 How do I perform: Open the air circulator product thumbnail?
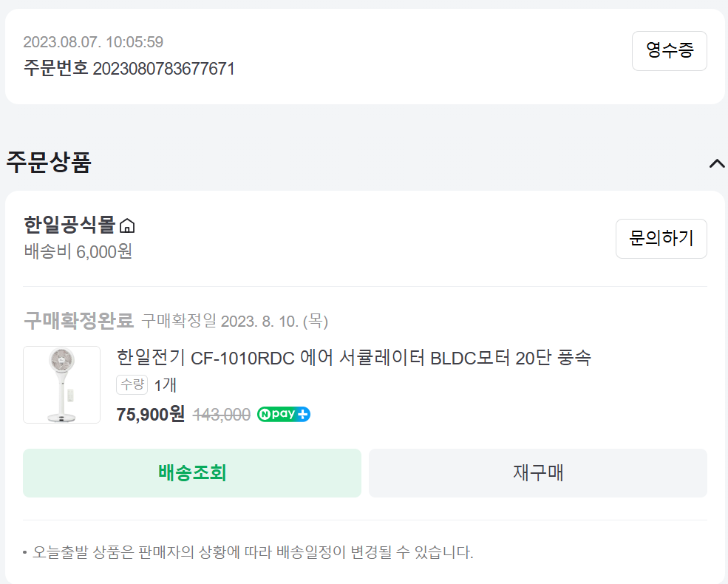(62, 385)
